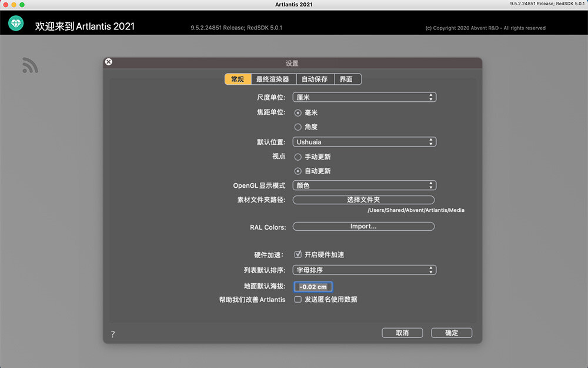Expand the OpenGL 显示模式 dropdown
This screenshot has width=588, height=368.
pos(365,185)
